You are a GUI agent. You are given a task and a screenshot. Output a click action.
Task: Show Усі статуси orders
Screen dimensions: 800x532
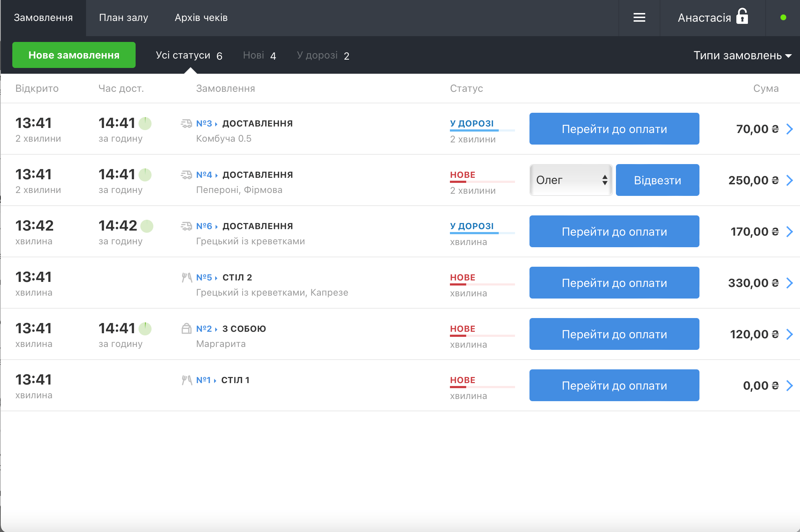[189, 55]
